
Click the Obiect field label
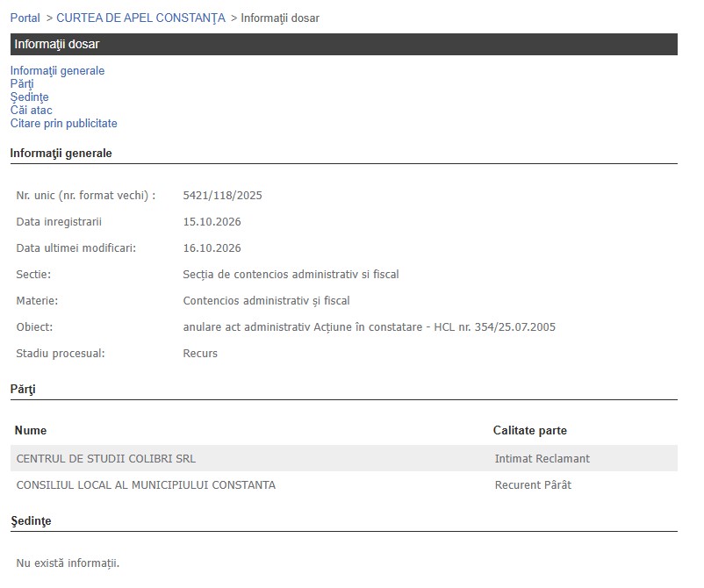pos(34,326)
